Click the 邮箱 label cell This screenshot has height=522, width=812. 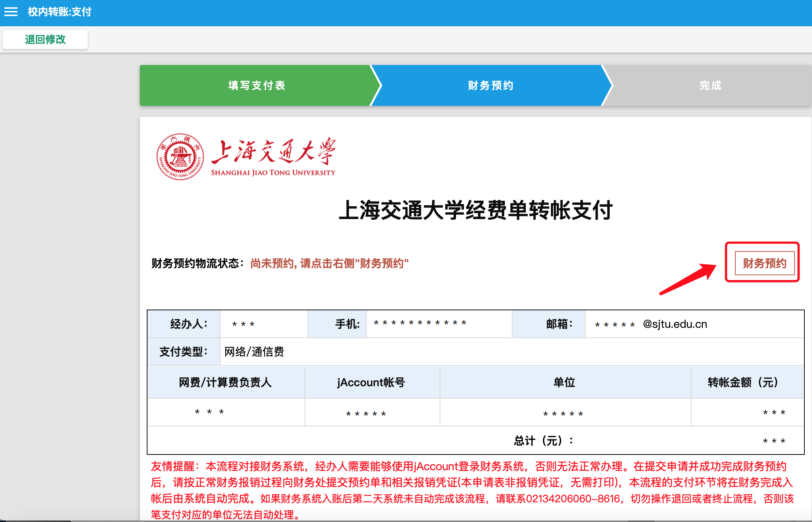click(549, 324)
